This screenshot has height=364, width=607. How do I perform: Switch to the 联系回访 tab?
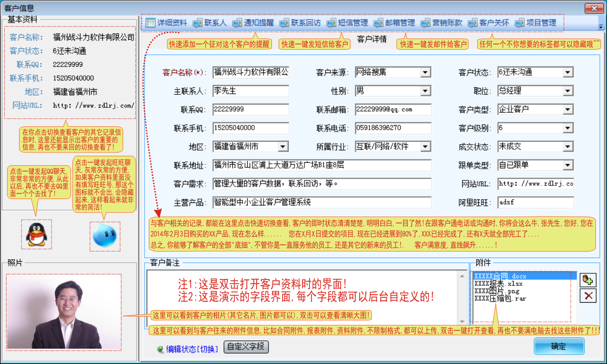[x=300, y=22]
